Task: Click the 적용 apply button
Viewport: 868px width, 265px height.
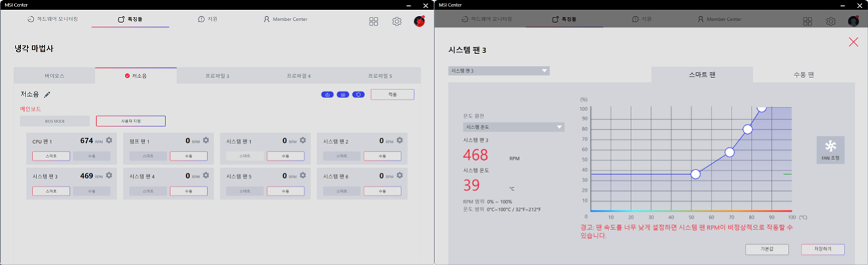Action: tap(393, 95)
